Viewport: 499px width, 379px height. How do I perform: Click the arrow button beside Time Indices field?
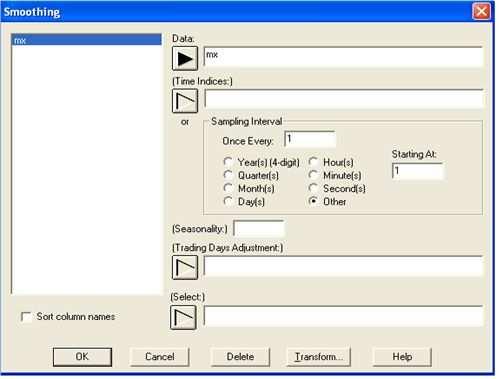pyautogui.click(x=185, y=101)
